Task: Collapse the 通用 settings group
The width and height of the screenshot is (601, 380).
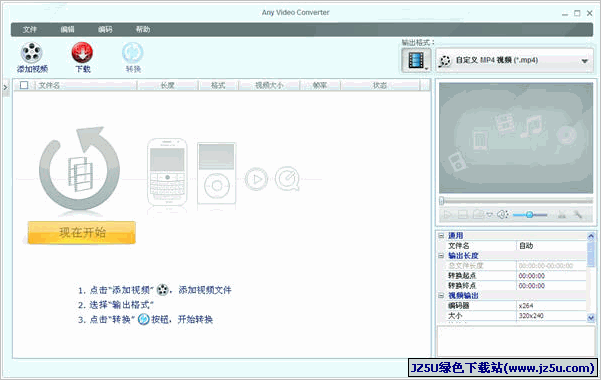Action: coord(441,235)
